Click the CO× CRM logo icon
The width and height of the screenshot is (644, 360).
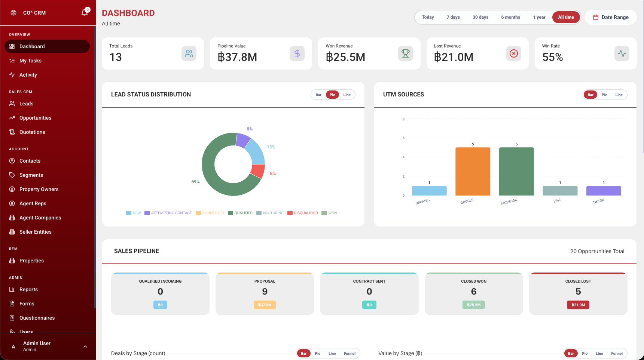tap(13, 13)
